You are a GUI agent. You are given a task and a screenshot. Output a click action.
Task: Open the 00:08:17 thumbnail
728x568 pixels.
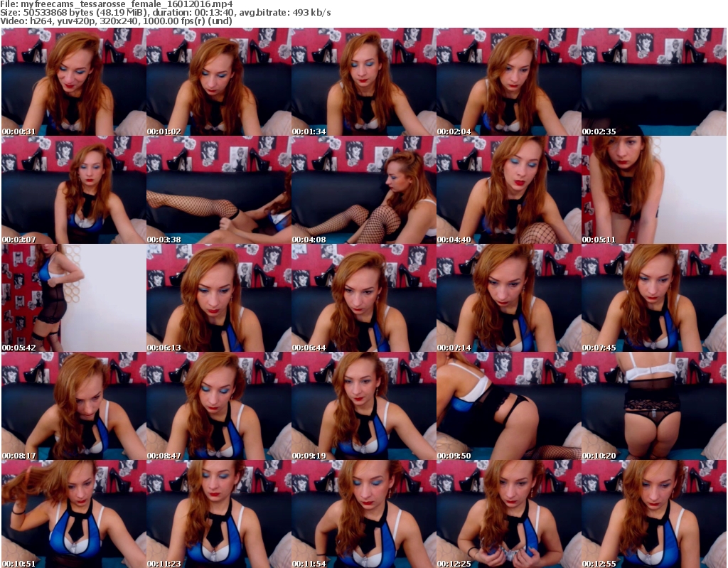[74, 407]
